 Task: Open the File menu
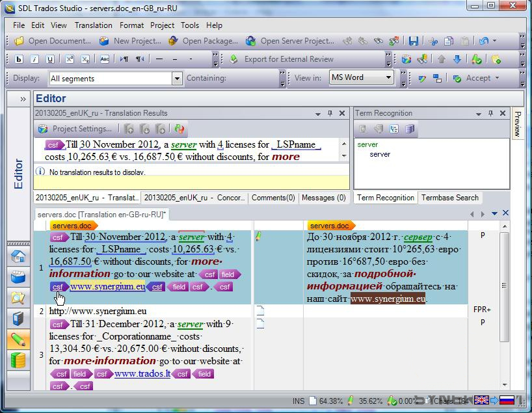point(19,25)
